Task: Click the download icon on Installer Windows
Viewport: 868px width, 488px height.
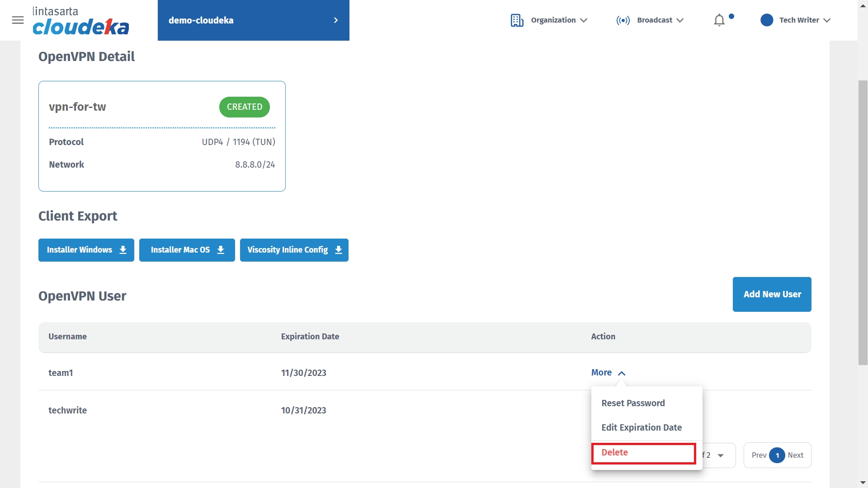Action: pos(123,250)
